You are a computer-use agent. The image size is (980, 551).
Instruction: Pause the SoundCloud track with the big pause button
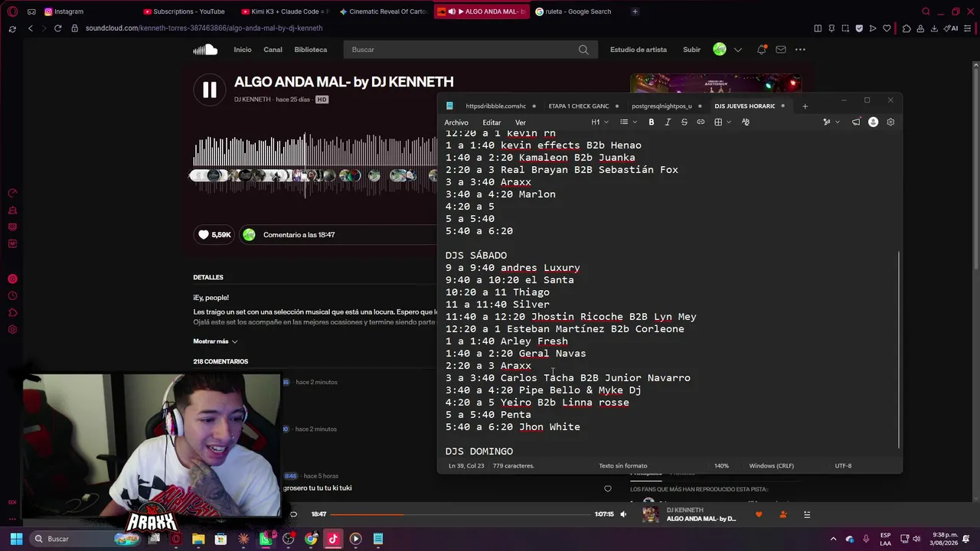tap(209, 90)
